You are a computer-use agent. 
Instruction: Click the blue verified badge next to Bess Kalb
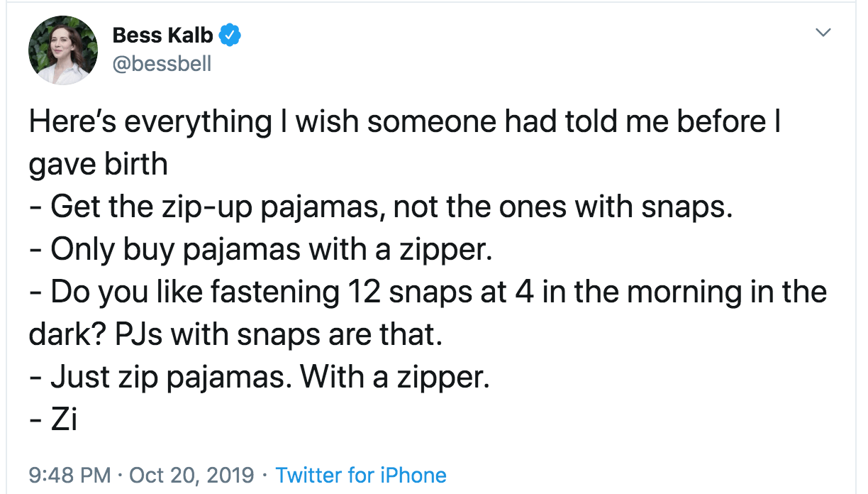pos(228,33)
